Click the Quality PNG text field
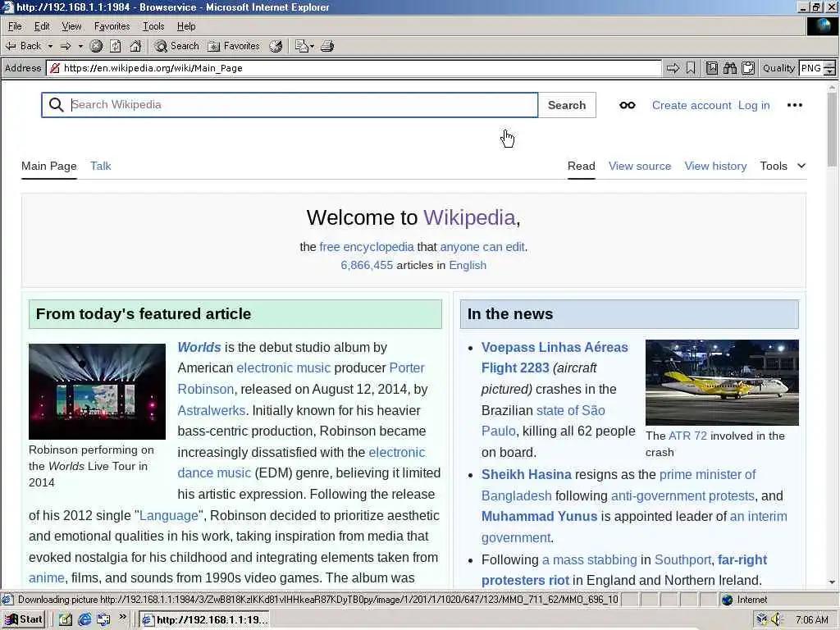Image resolution: width=840 pixels, height=630 pixels. (810, 68)
